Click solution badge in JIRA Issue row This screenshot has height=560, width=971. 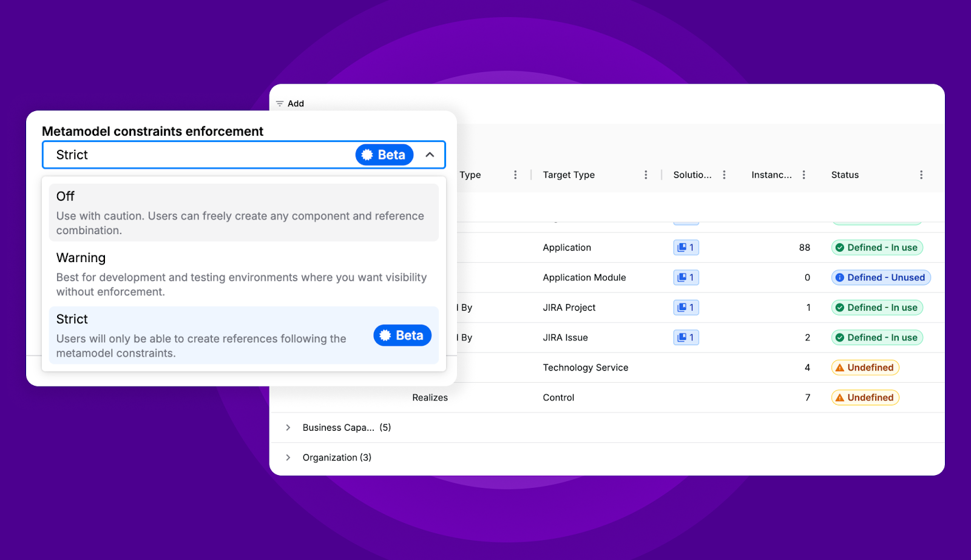[686, 337]
